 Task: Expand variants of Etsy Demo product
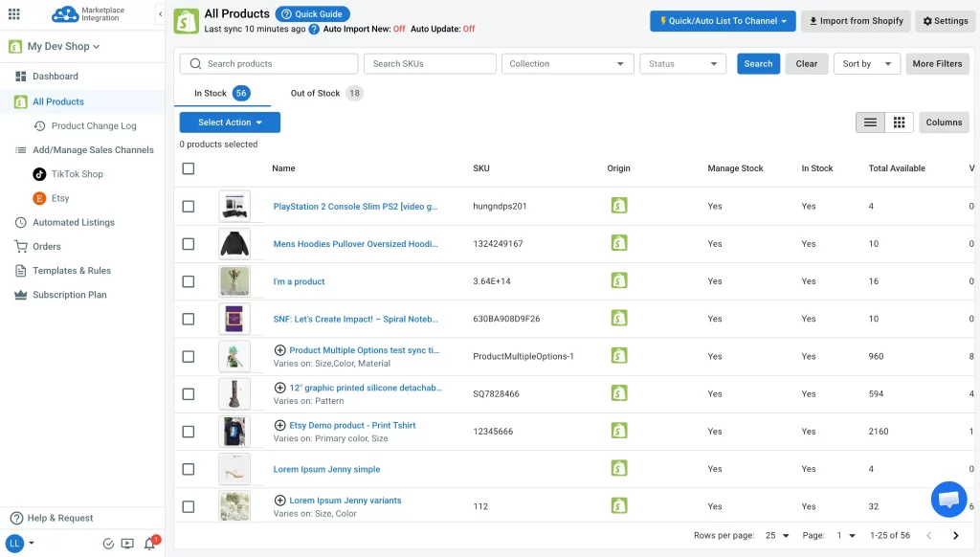280,425
